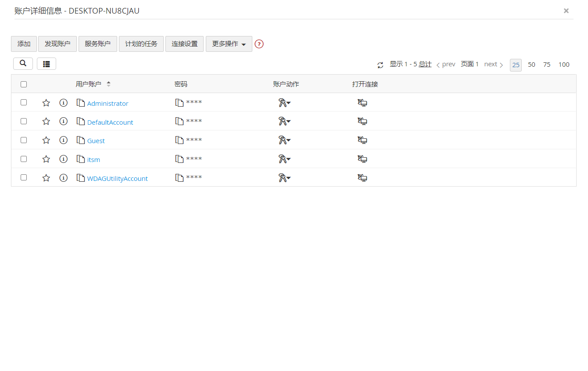Mark the Guest account as favorite
Screen dimensions: 588x371
46,140
